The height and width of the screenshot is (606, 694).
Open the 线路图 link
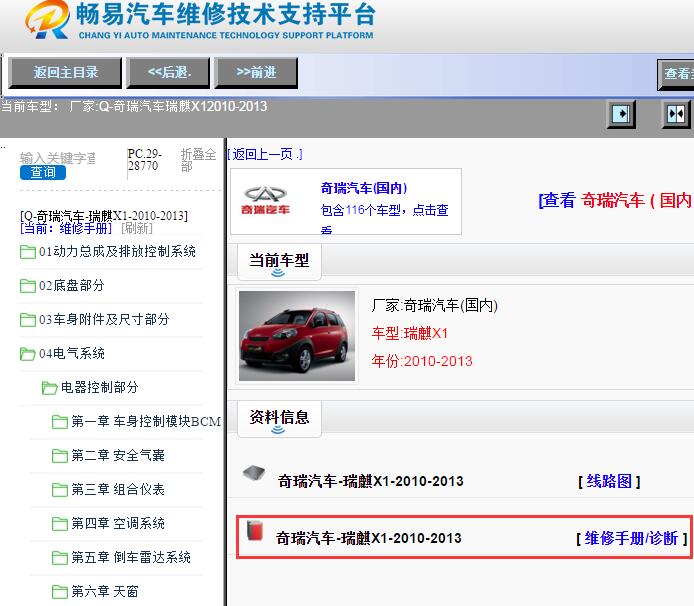click(609, 481)
